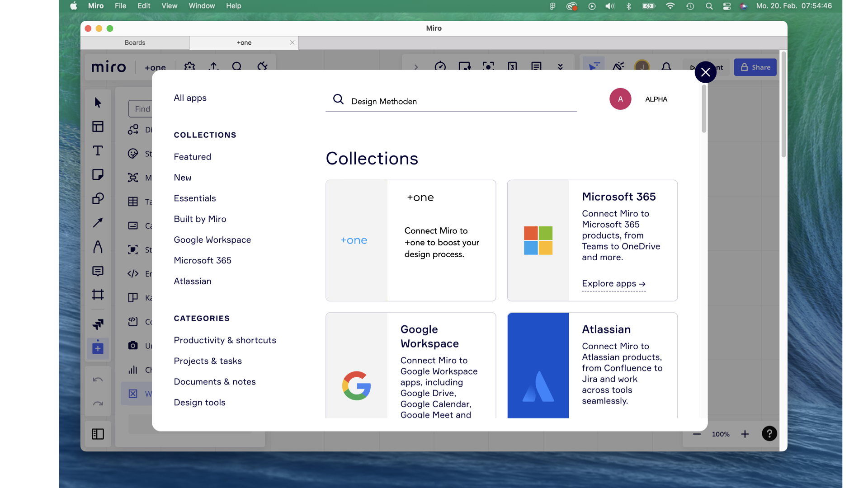Open the View menu in menu bar
Image resolution: width=868 pixels, height=488 pixels.
(169, 6)
